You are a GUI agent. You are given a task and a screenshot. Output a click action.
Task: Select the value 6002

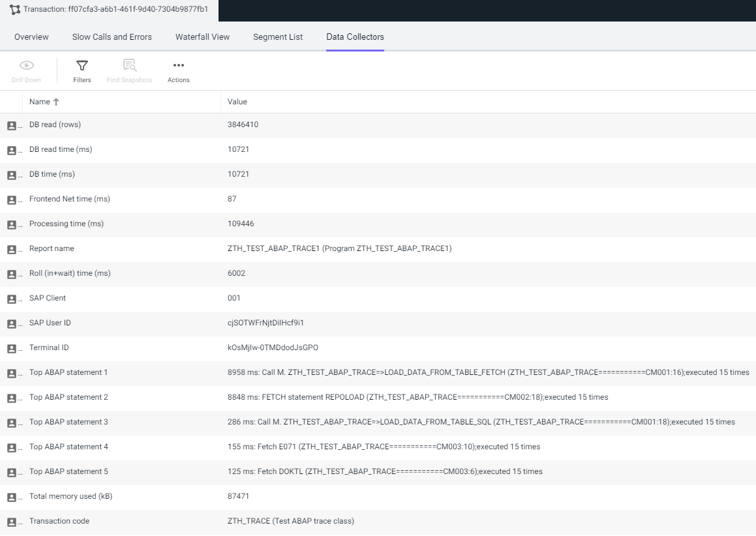236,273
